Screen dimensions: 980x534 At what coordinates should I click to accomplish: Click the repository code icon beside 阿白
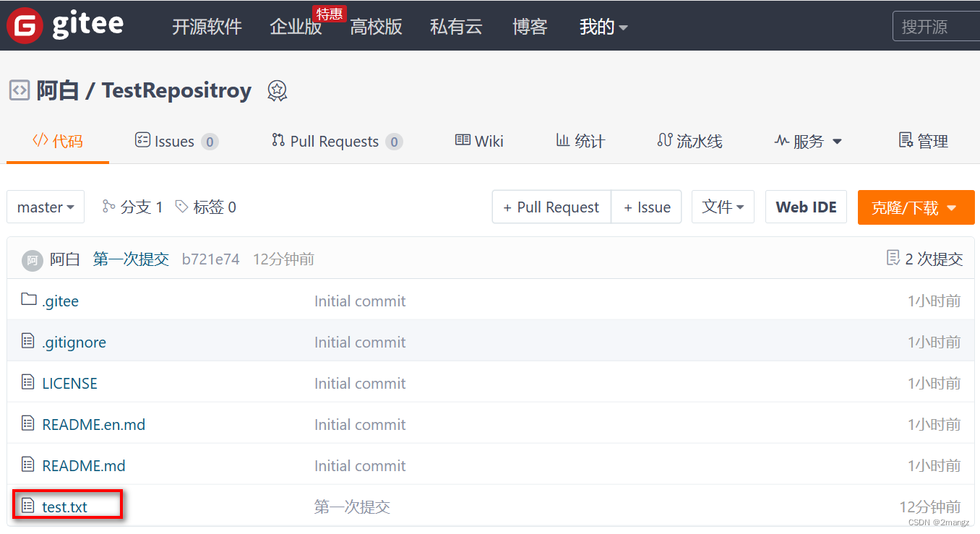pyautogui.click(x=20, y=90)
